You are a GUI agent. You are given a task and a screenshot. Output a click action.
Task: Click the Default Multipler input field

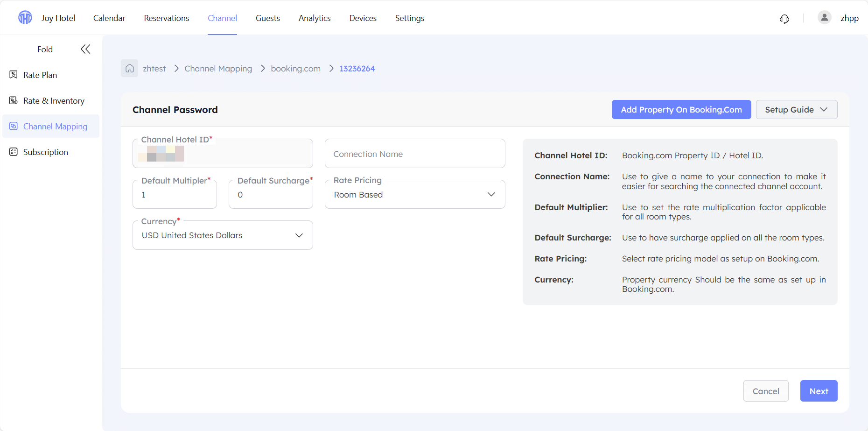[175, 194]
